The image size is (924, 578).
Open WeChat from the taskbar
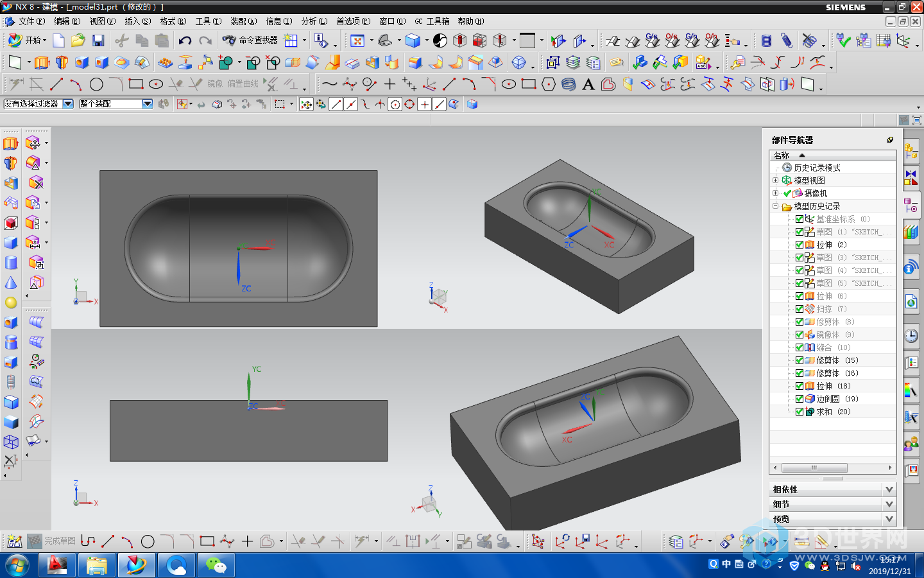click(x=216, y=566)
